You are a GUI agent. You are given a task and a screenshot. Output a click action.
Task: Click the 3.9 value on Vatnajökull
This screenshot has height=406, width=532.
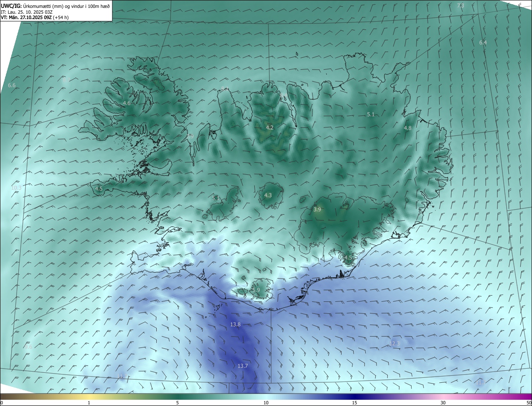[x=317, y=210]
